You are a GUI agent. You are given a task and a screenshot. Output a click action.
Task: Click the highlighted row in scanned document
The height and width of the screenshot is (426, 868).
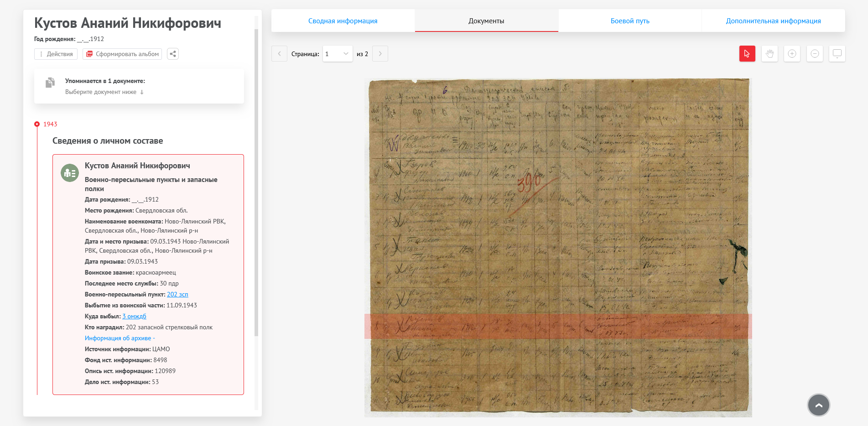[x=558, y=326]
